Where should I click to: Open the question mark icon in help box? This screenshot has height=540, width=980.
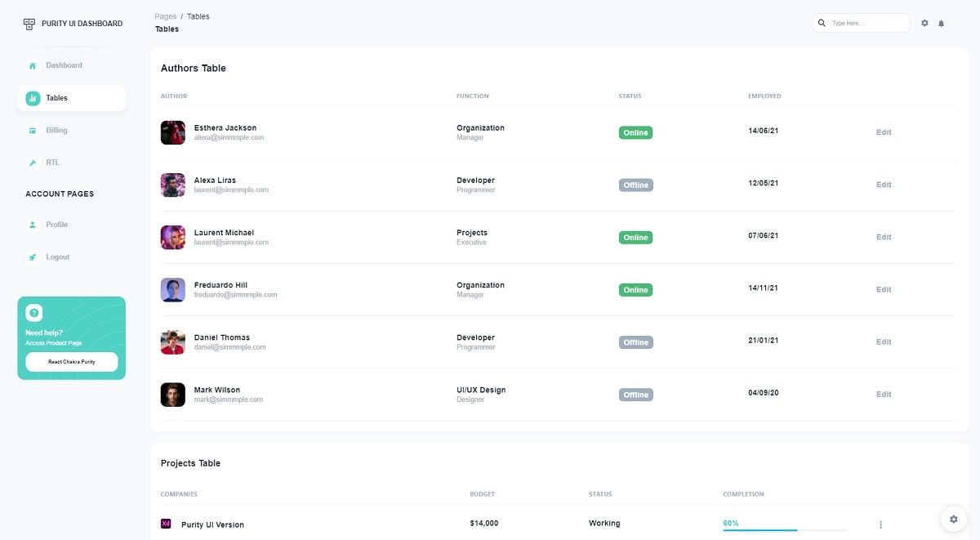33,312
